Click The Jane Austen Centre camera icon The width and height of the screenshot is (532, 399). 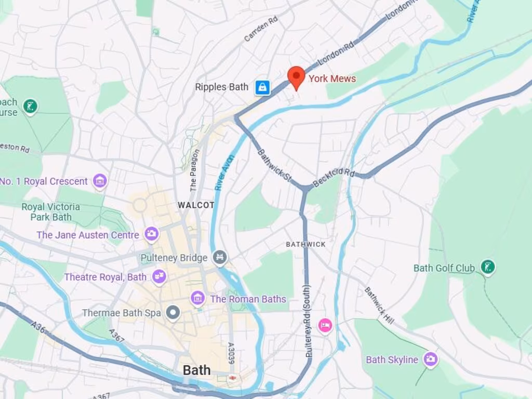(x=152, y=234)
